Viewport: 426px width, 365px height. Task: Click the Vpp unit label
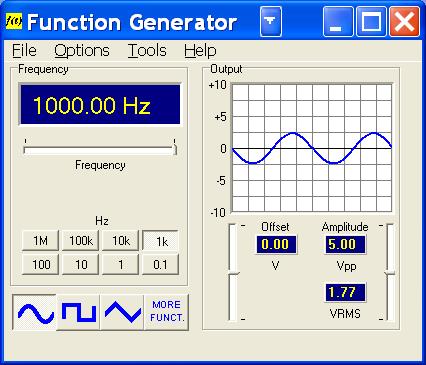point(346,266)
